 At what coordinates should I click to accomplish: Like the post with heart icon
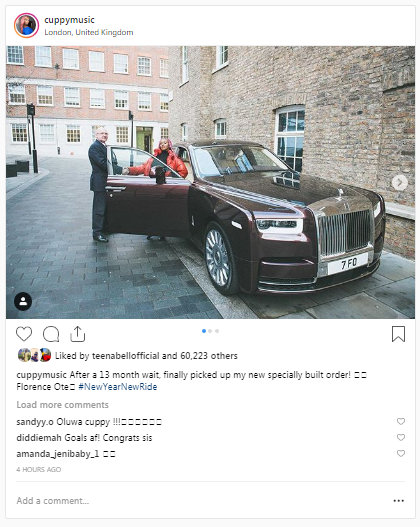[24, 334]
